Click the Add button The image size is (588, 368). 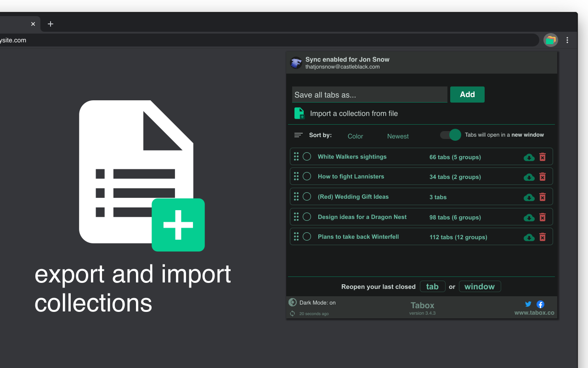(467, 94)
